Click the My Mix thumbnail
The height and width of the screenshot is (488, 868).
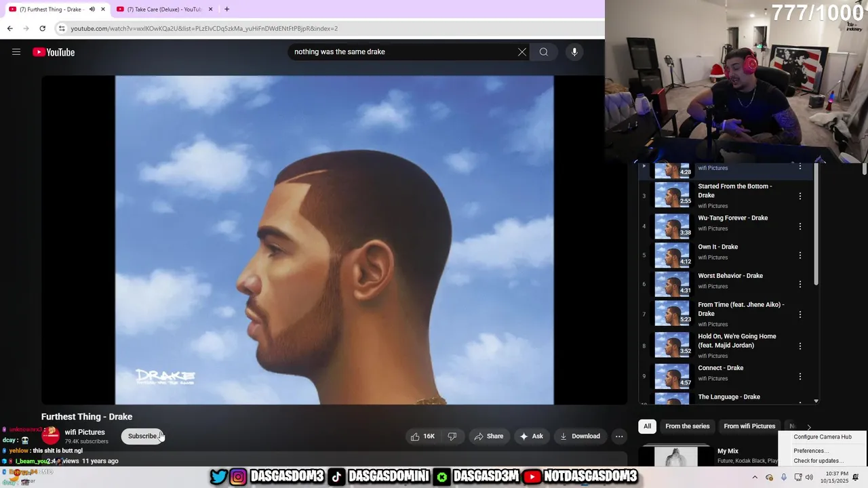[675, 456]
